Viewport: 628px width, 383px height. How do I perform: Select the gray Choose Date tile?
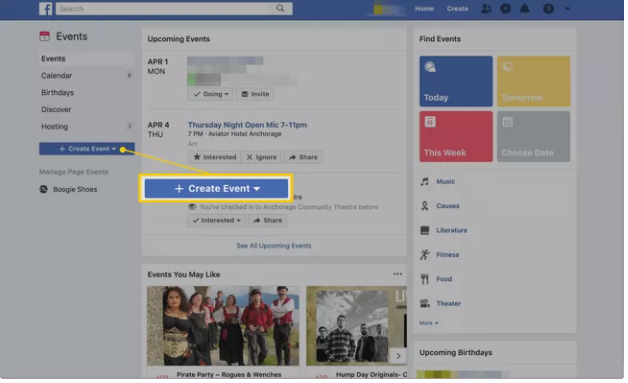coord(533,137)
